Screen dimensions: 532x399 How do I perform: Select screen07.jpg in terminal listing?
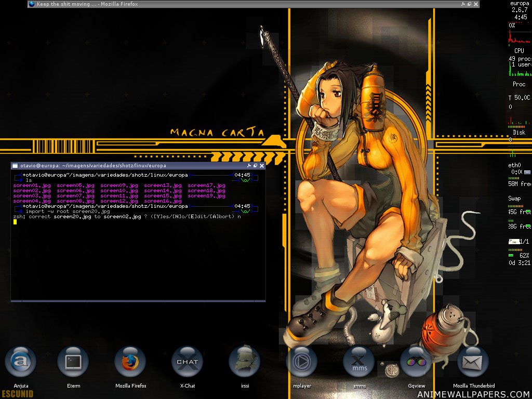[75, 196]
